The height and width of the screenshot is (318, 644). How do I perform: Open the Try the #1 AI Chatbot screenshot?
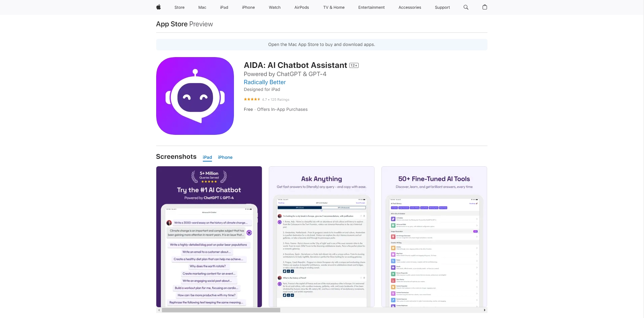pos(209,237)
